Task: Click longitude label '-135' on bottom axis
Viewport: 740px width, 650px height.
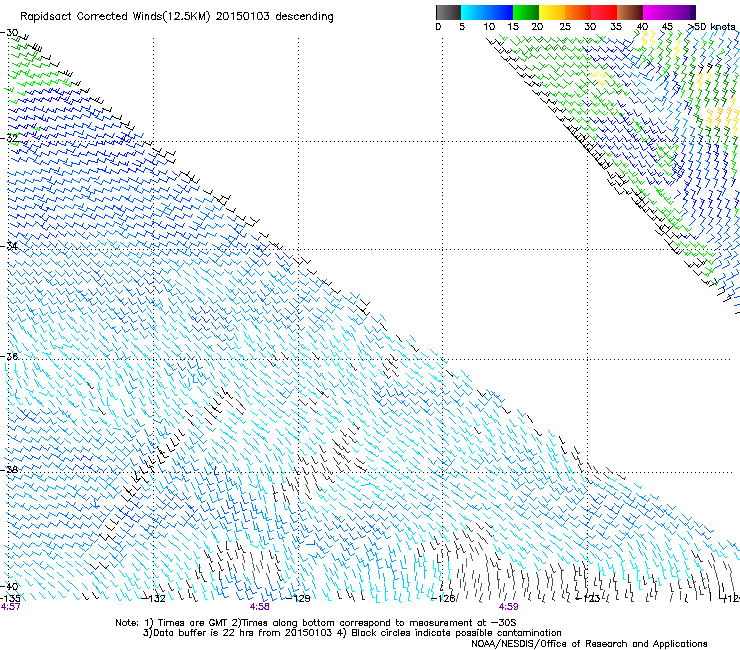Action: pos(10,598)
